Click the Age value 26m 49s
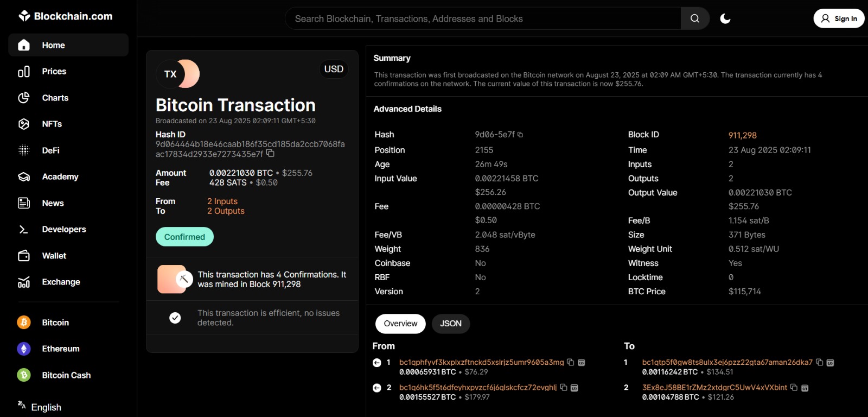 tap(492, 165)
